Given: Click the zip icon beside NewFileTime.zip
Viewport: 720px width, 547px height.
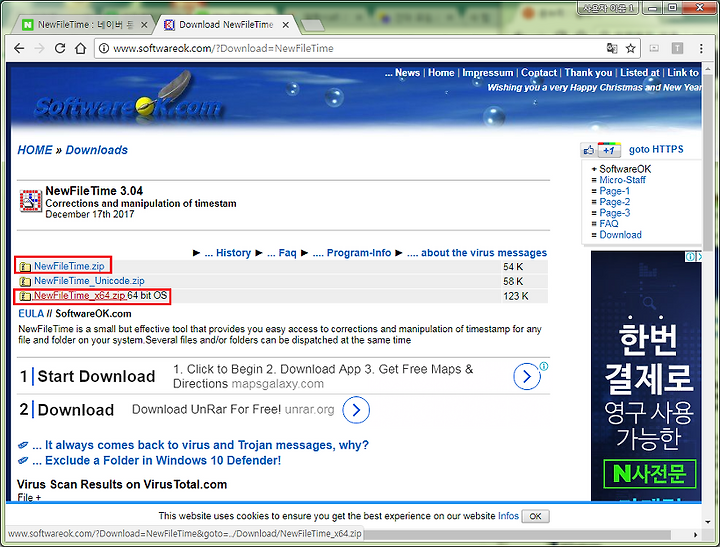Looking at the screenshot, I should click(x=25, y=267).
